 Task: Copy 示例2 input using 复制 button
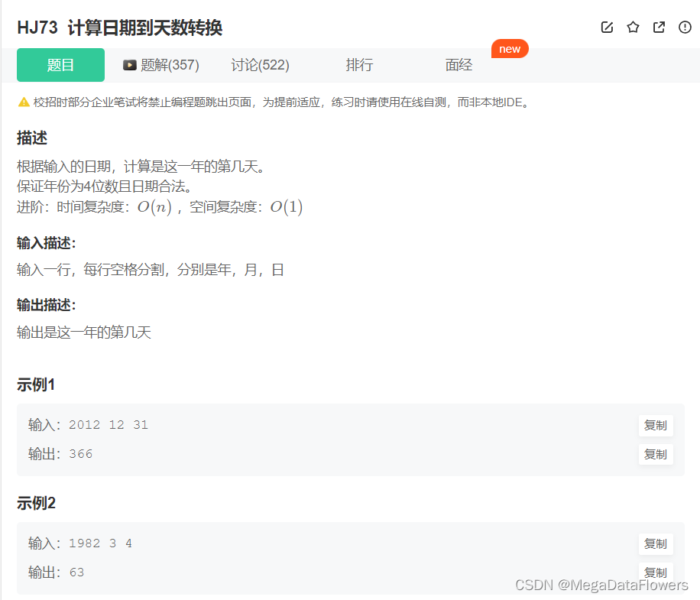[655, 543]
